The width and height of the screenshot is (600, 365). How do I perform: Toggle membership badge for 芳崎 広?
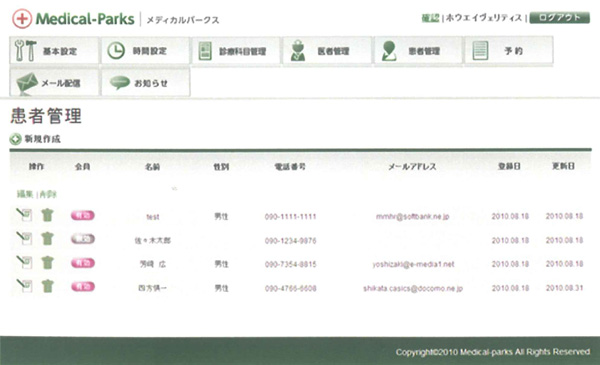(83, 263)
